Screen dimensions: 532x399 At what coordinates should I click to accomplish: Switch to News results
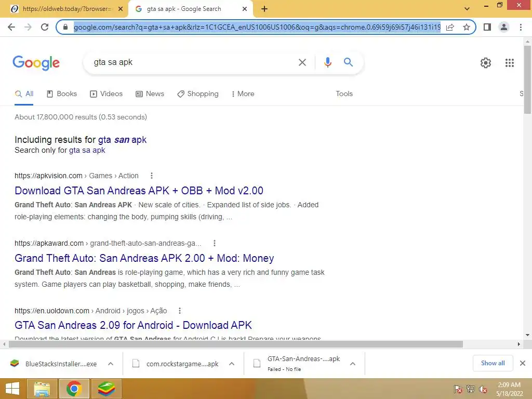[x=150, y=94]
